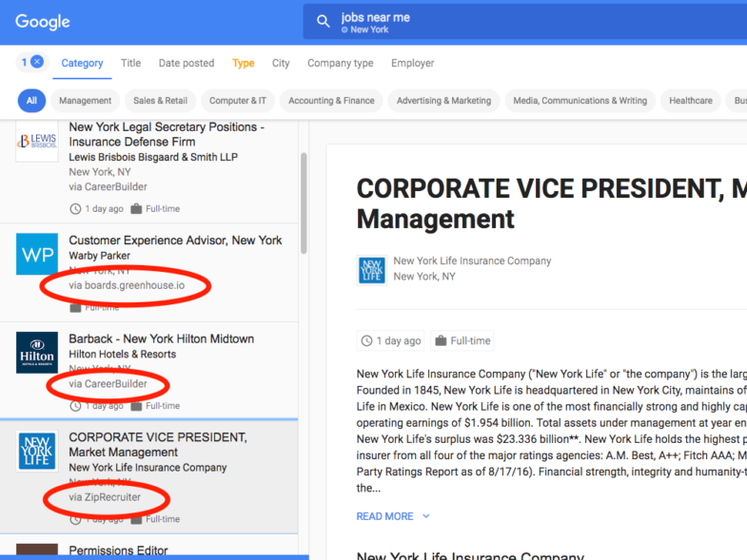
Task: Click Hilton Hotels & Resorts company name
Action: coord(122,355)
